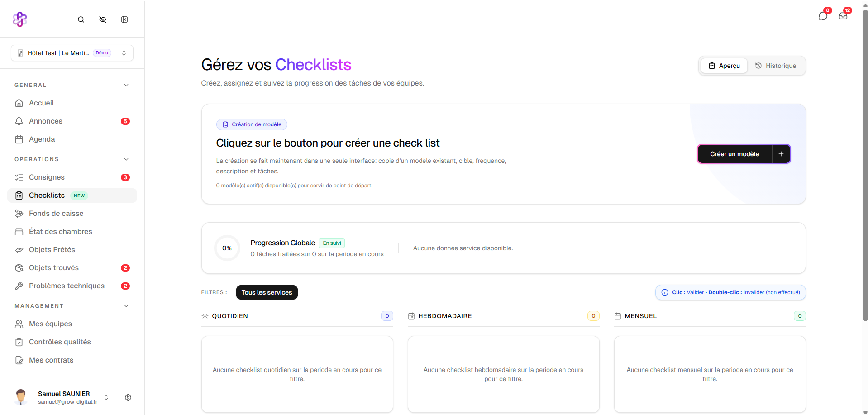The width and height of the screenshot is (868, 415).
Task: Select the Tous les services filter
Action: click(267, 292)
